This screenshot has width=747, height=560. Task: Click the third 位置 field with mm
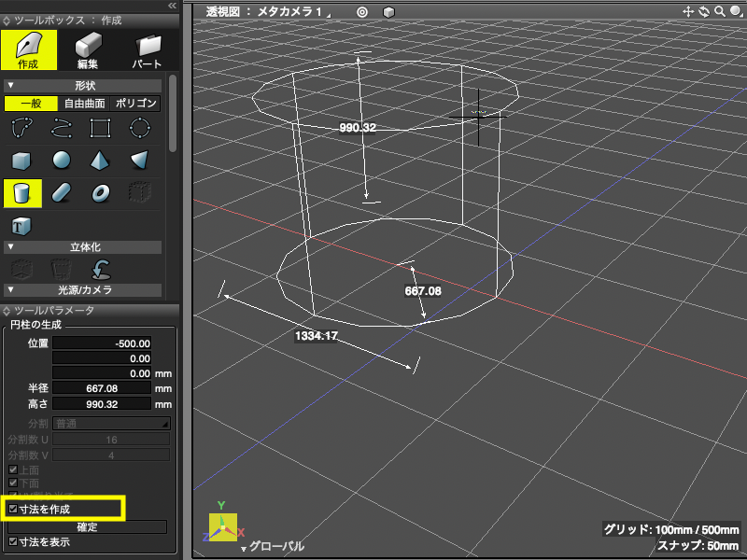102,373
